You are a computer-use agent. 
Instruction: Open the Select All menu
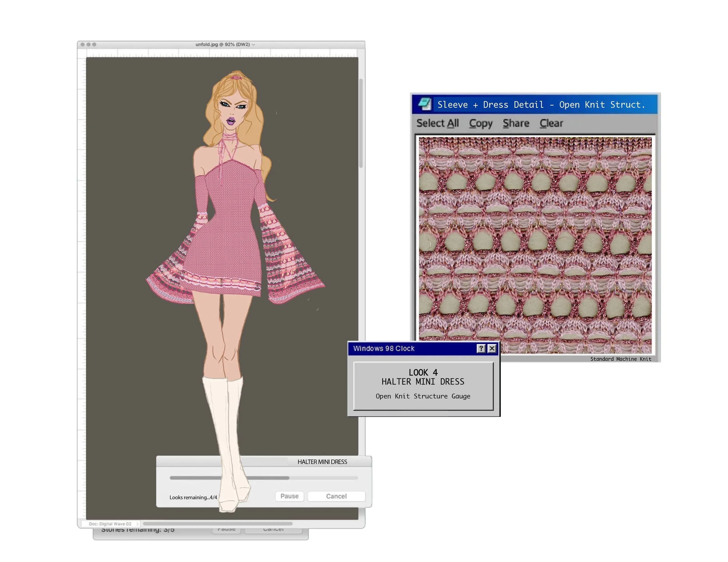pyautogui.click(x=437, y=123)
